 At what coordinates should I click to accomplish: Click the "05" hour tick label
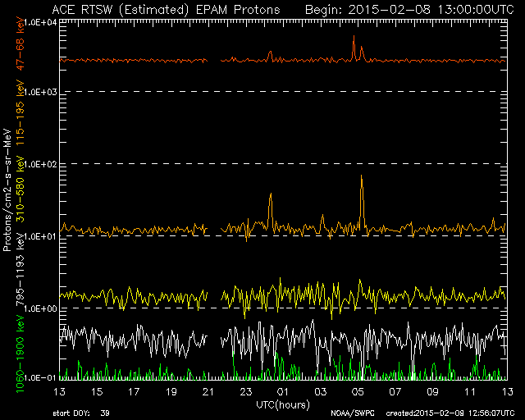[358, 391]
